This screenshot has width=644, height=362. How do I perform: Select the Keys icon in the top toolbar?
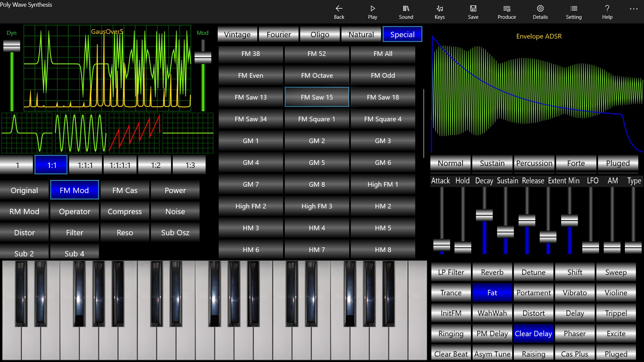pos(439,12)
